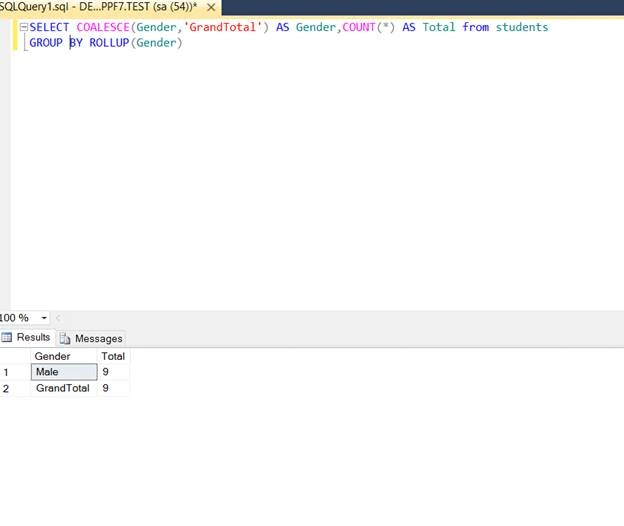This screenshot has height=526, width=624.
Task: Switch to the Results tab
Action: 26,338
